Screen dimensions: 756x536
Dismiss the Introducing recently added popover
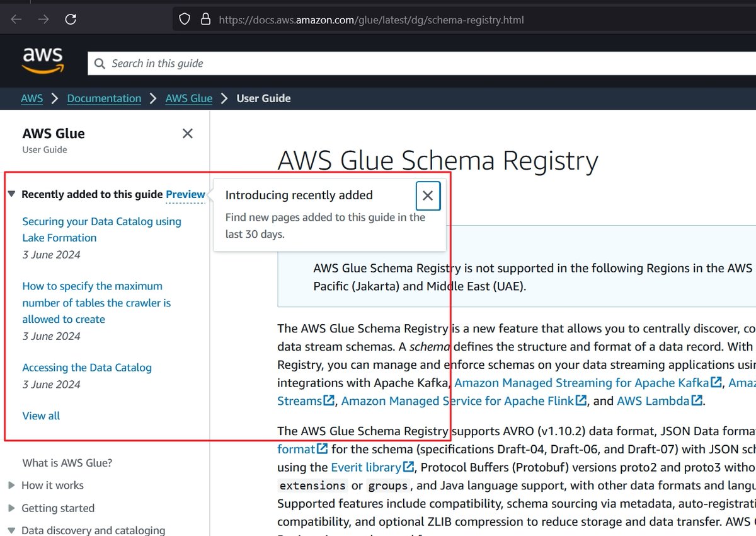click(428, 195)
